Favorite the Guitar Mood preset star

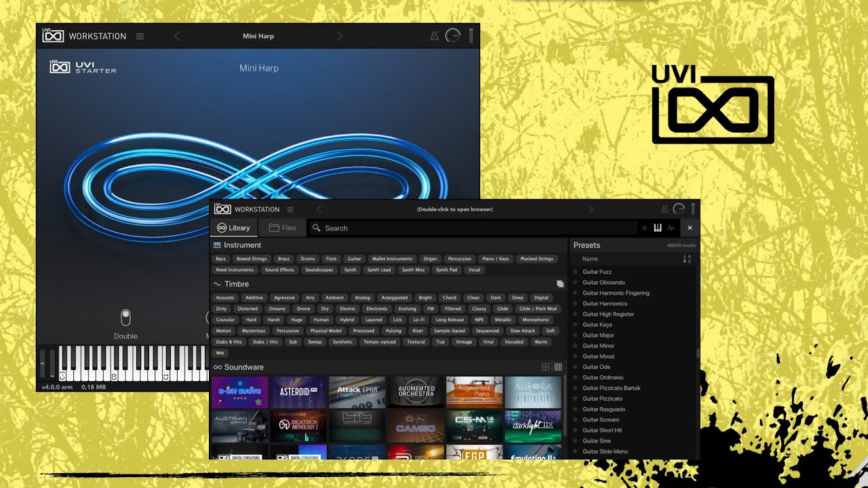pyautogui.click(x=576, y=357)
